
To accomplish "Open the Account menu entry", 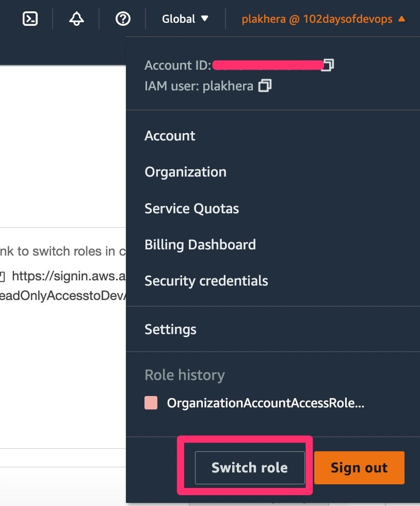I will click(170, 136).
